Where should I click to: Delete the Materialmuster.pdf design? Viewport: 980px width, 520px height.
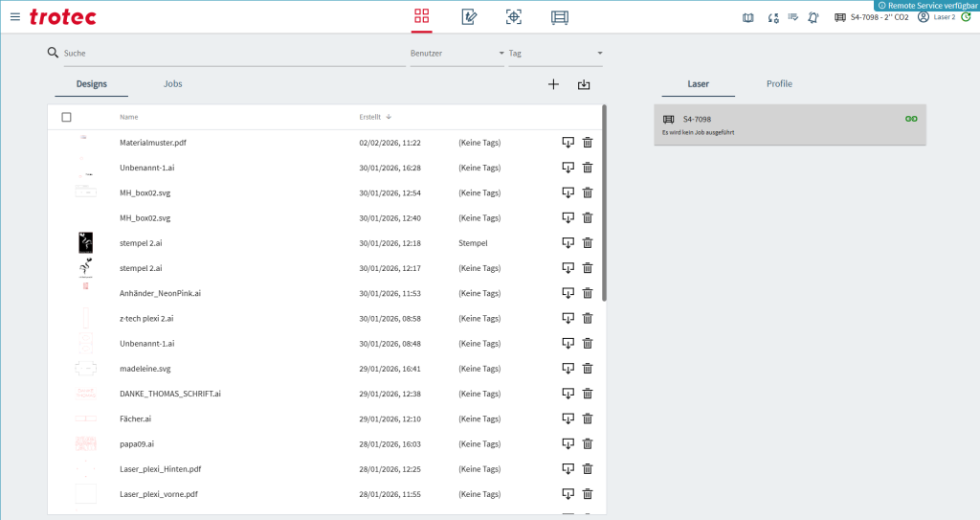588,143
